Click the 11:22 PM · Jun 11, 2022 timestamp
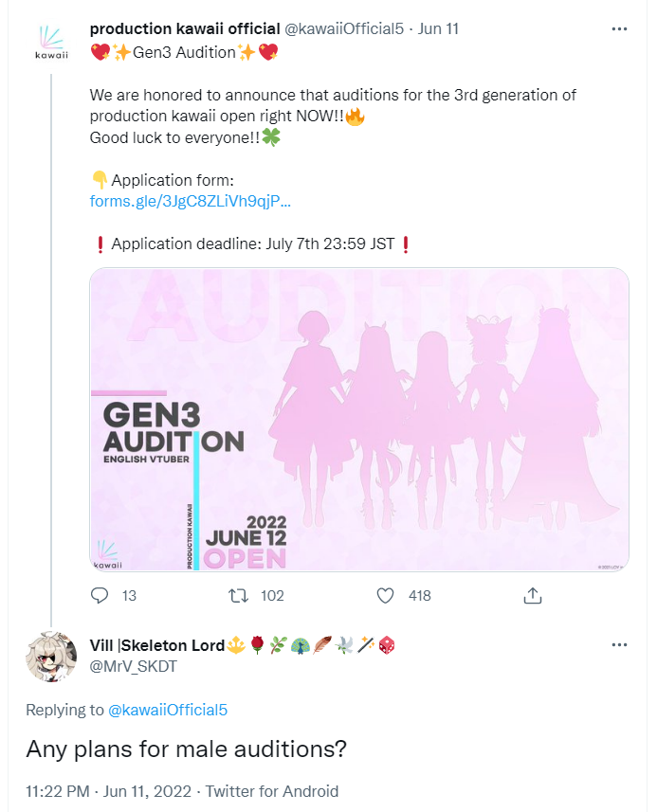Image resolution: width=657 pixels, height=812 pixels. pyautogui.click(x=108, y=791)
